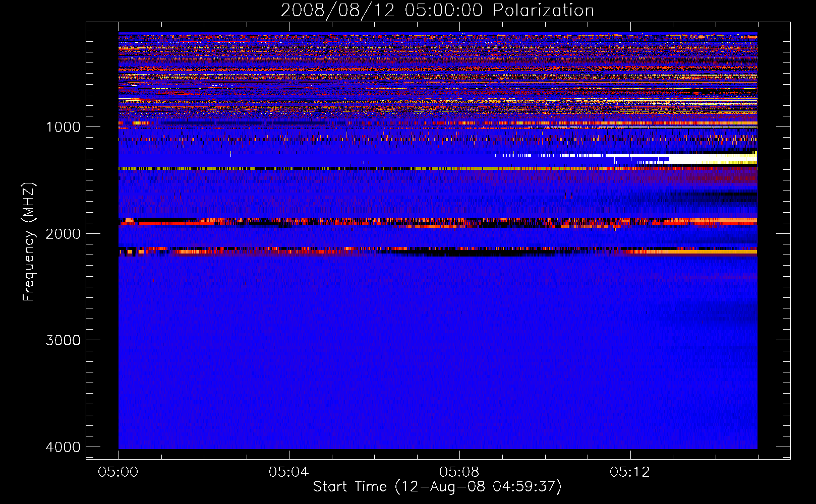Select the 'Frequency (MHZ)' axis label
Image resolution: width=816 pixels, height=504 pixels.
(29, 242)
